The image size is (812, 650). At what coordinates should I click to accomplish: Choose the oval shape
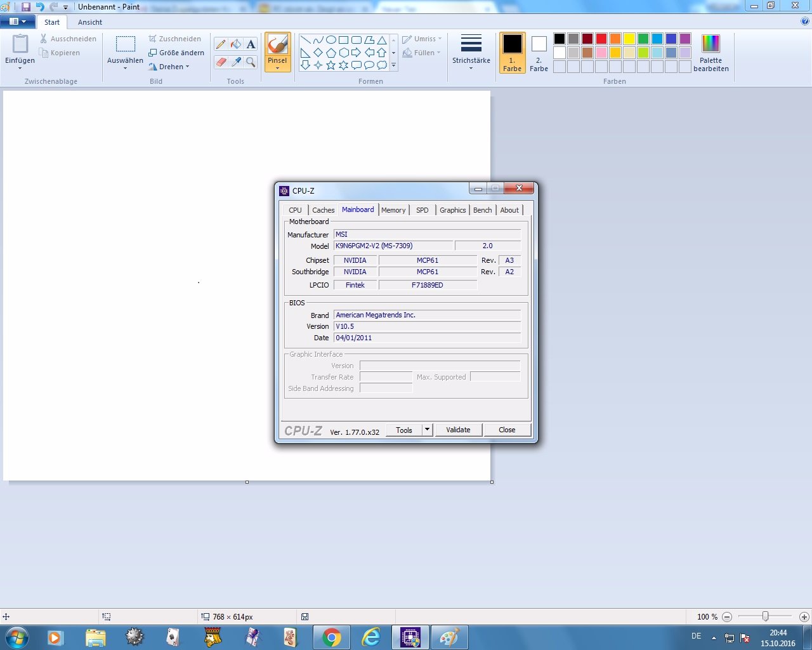click(331, 40)
